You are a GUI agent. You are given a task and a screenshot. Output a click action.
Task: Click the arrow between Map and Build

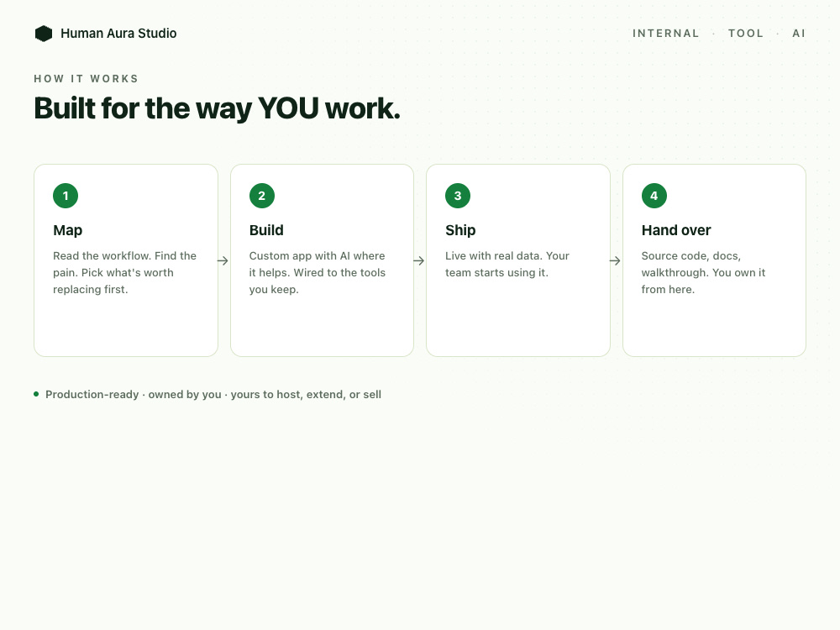[223, 261]
